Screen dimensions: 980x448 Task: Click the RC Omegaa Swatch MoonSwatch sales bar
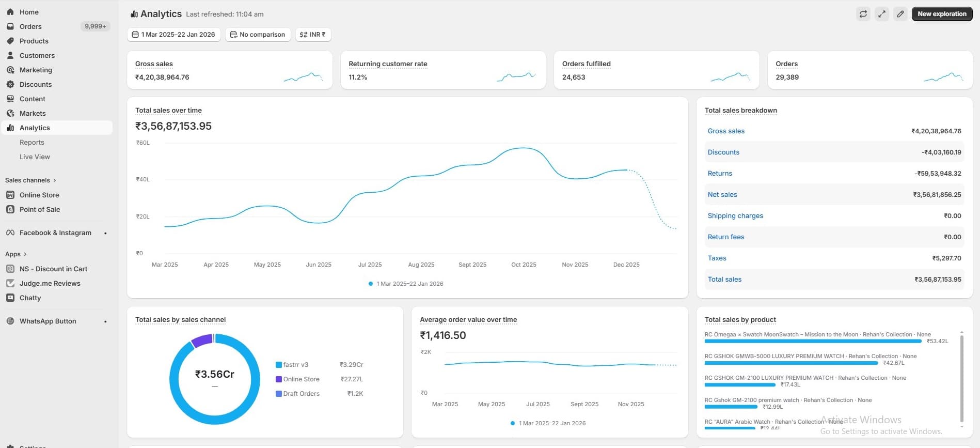[813, 341]
